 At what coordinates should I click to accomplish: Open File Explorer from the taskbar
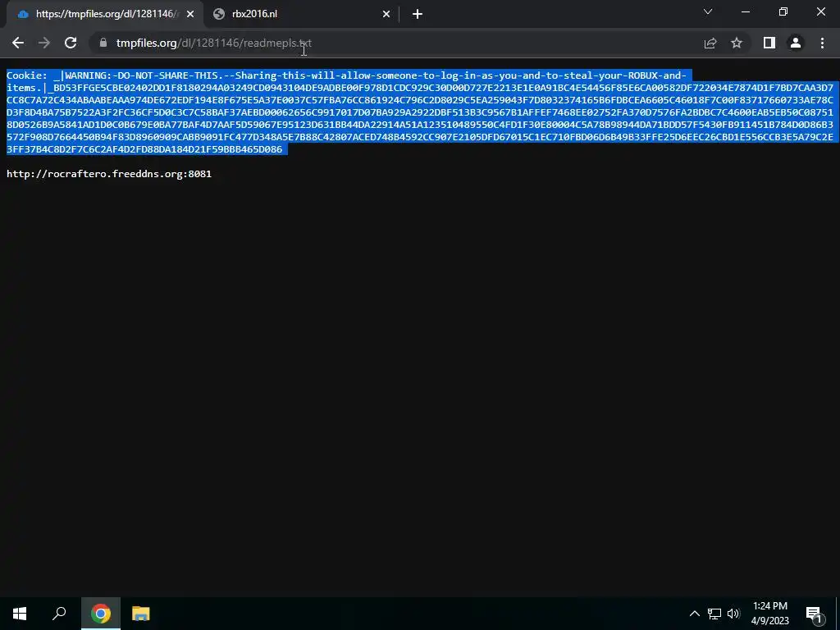point(141,614)
